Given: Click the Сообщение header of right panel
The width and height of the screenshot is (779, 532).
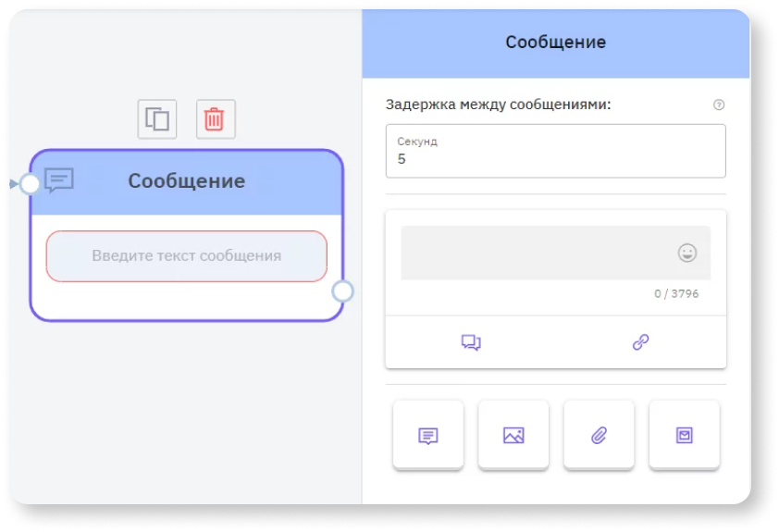Looking at the screenshot, I should coord(555,43).
